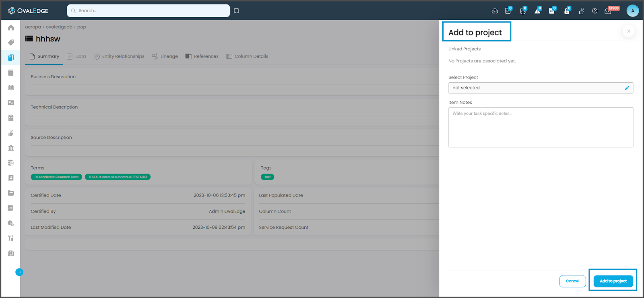
Task: Click the PII.Academic Research Data term
Action: [x=56, y=177]
